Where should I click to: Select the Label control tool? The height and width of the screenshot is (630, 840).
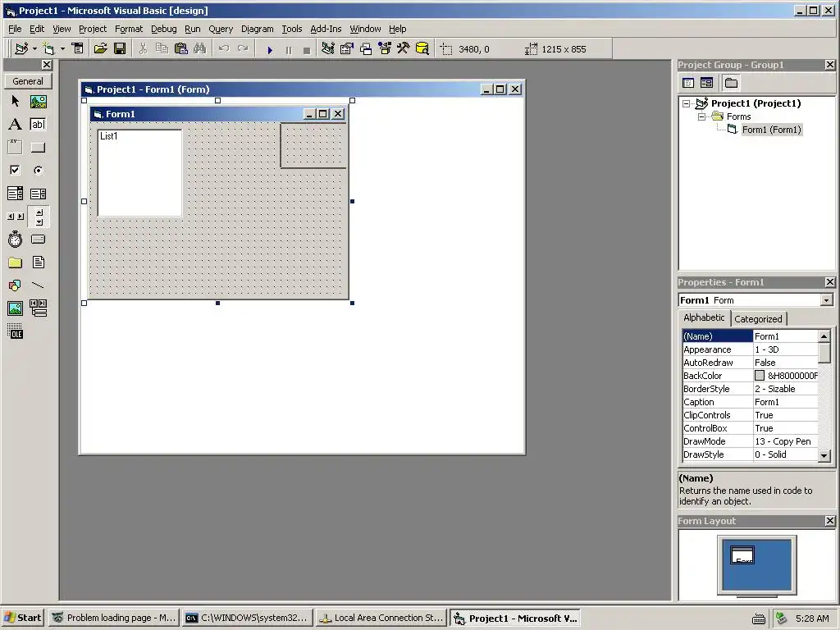tap(15, 125)
